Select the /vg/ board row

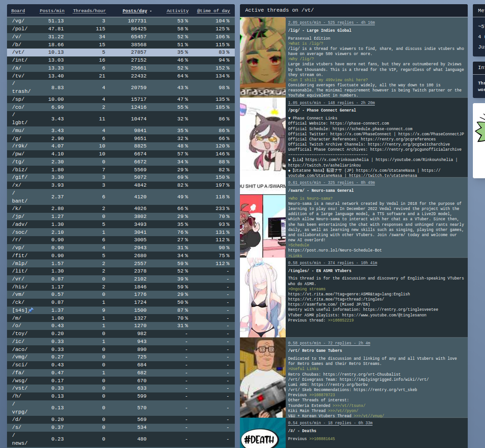pyautogui.click(x=120, y=21)
